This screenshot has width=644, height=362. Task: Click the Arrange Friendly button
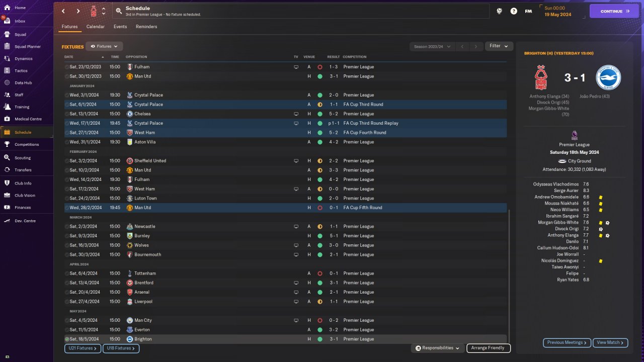pos(489,348)
